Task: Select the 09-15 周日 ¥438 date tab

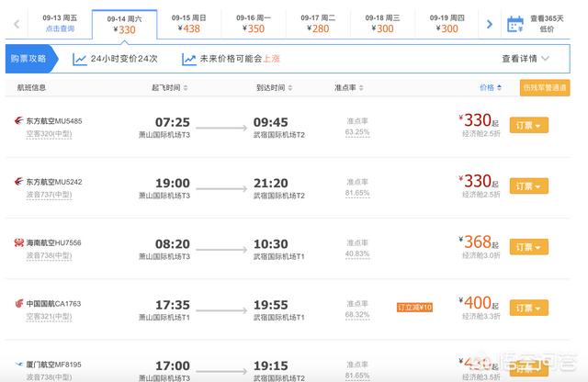Action: pos(188,24)
